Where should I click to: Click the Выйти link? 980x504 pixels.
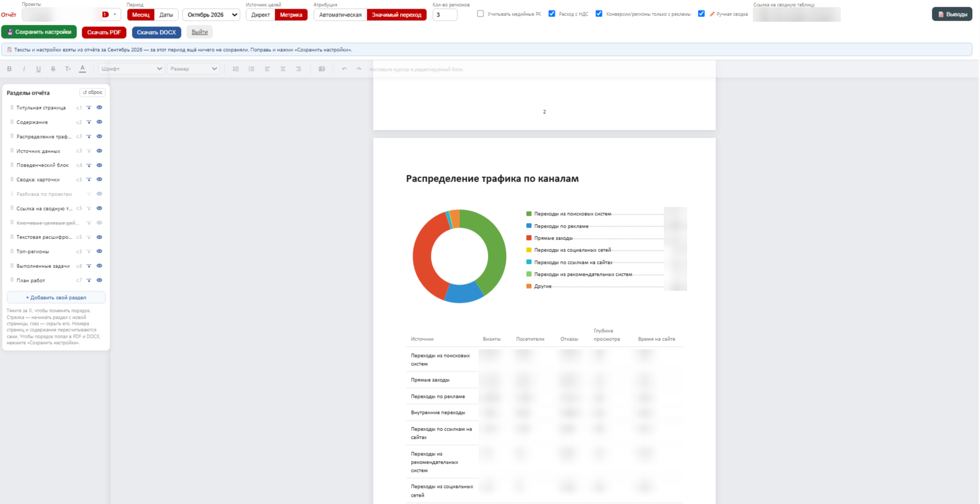click(200, 32)
